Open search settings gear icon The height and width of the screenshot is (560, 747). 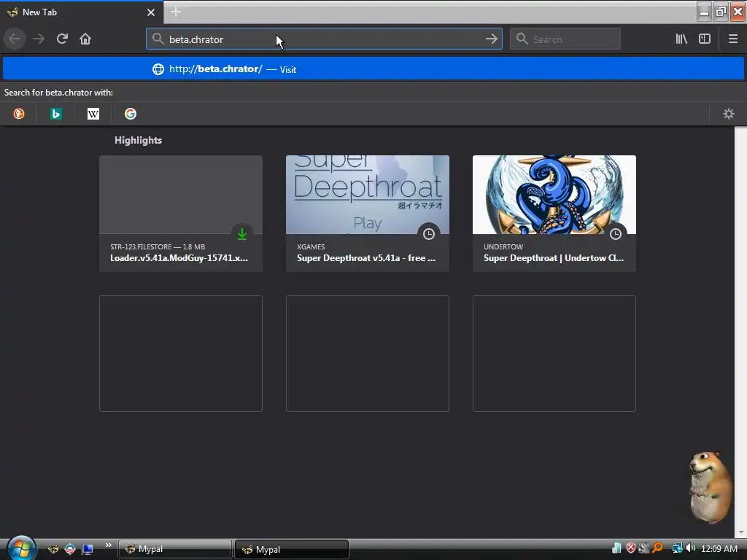pyautogui.click(x=729, y=114)
